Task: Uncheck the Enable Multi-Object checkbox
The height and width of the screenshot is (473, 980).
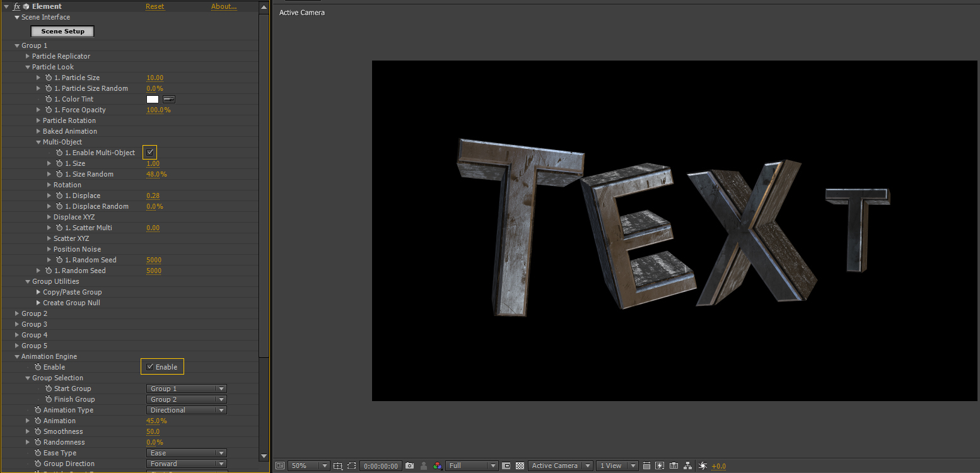Action: 150,153
